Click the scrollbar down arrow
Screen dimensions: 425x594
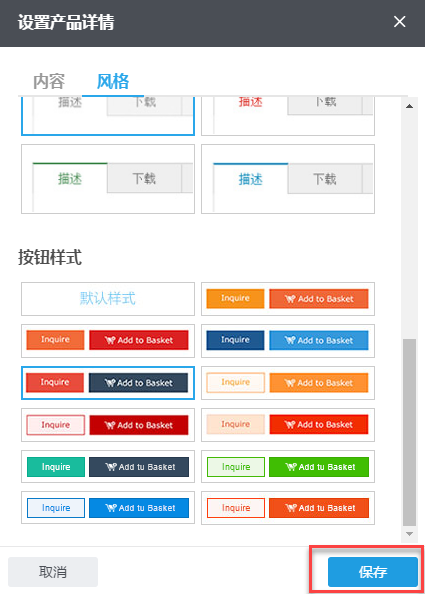(x=409, y=534)
